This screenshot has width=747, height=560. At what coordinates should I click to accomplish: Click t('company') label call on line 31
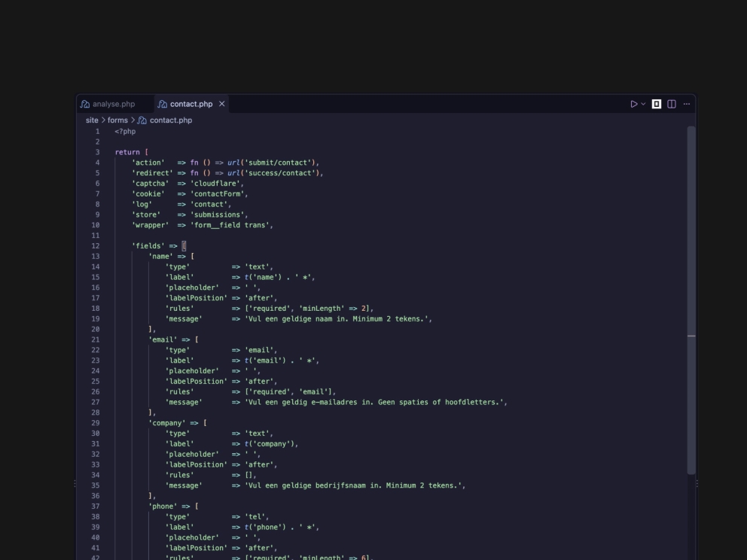pyautogui.click(x=270, y=444)
